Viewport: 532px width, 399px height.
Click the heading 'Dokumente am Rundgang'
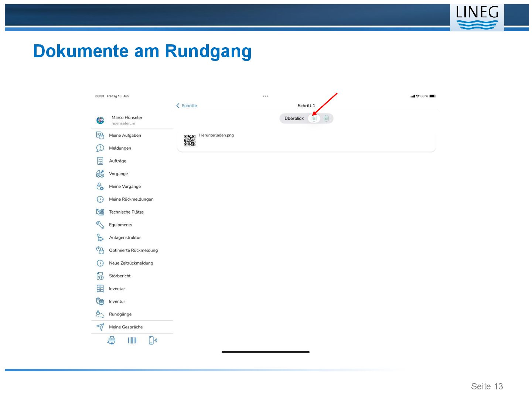(142, 51)
